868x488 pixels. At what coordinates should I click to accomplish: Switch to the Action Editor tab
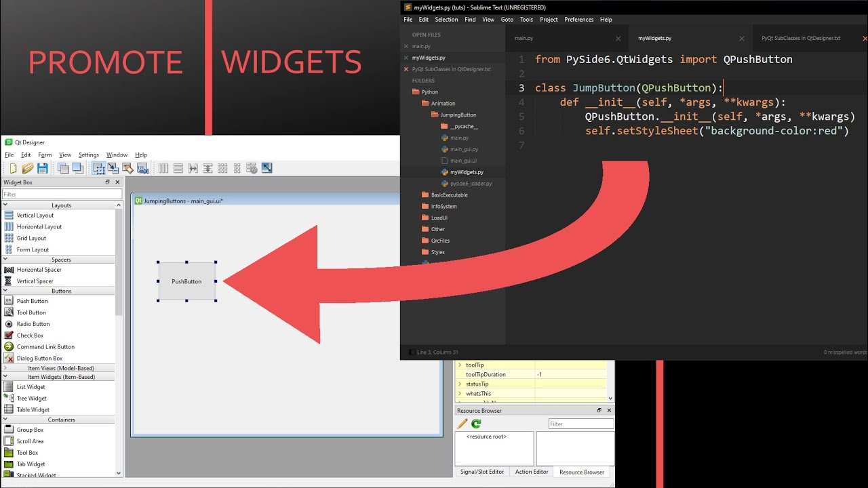tap(532, 472)
